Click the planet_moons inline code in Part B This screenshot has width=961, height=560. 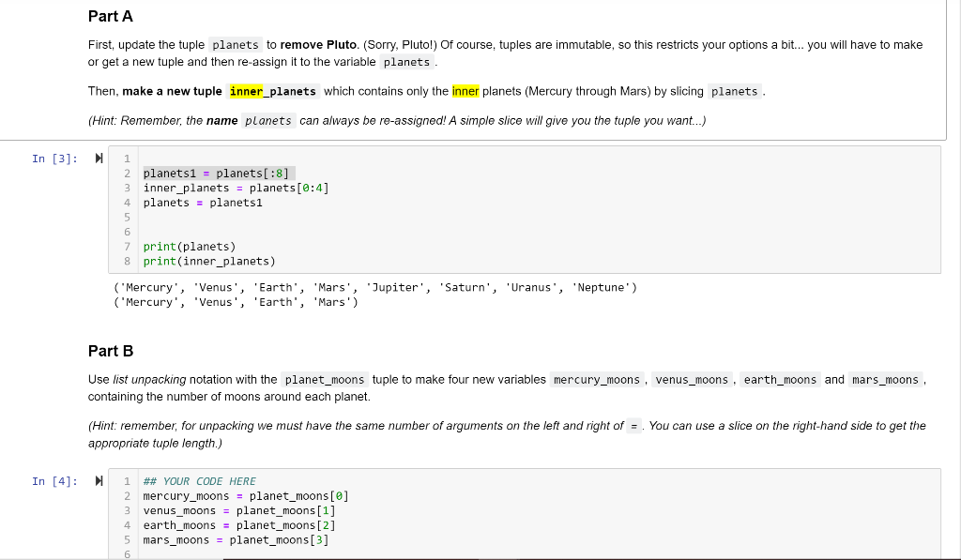324,380
